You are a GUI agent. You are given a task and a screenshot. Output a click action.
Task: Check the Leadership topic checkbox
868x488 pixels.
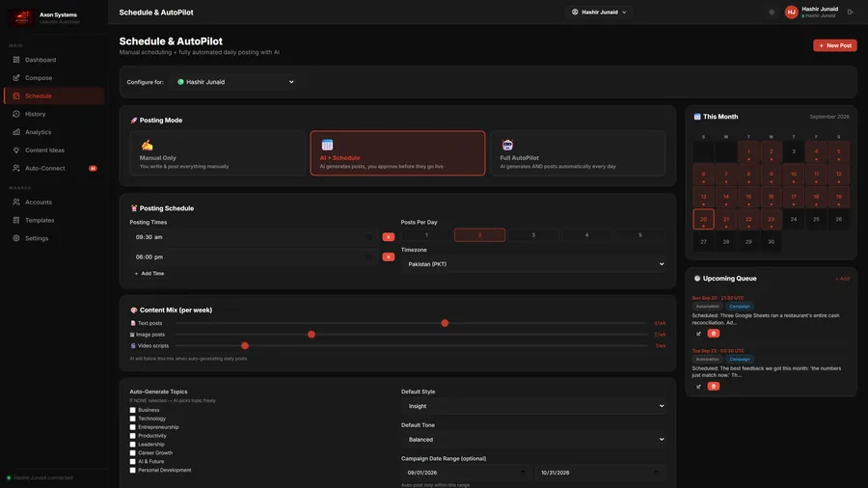(133, 445)
